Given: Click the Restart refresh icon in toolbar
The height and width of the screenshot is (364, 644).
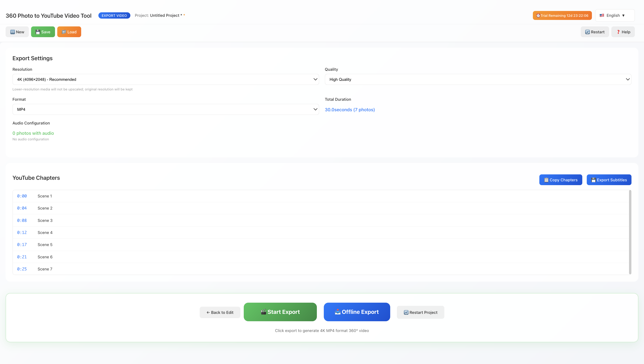Looking at the screenshot, I should 587,32.
